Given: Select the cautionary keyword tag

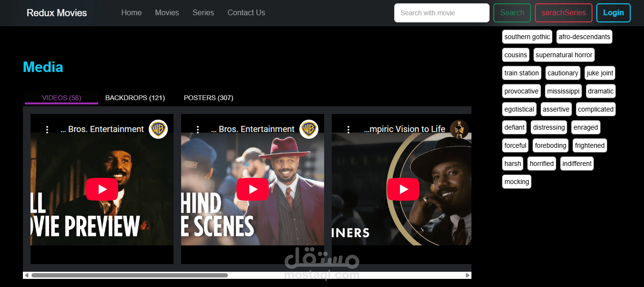Looking at the screenshot, I should [563, 73].
